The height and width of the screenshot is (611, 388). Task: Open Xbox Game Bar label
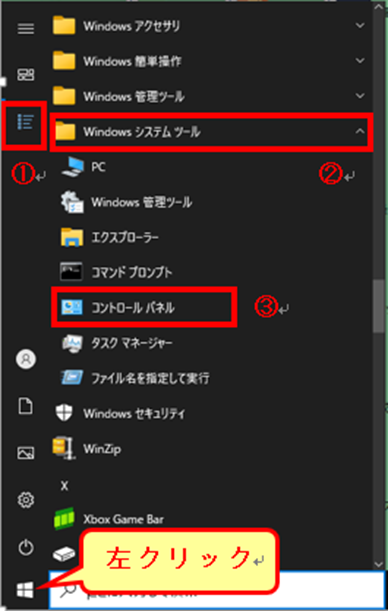pos(123,519)
